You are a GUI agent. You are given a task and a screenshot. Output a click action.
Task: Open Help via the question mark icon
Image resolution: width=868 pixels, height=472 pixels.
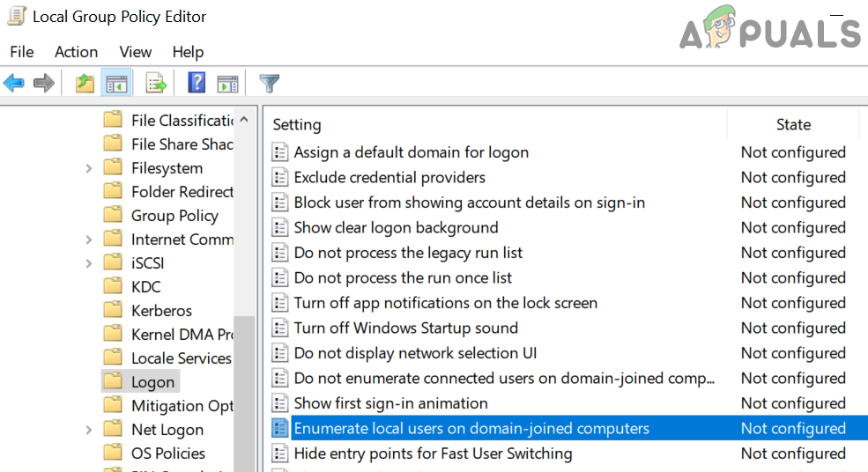click(197, 84)
